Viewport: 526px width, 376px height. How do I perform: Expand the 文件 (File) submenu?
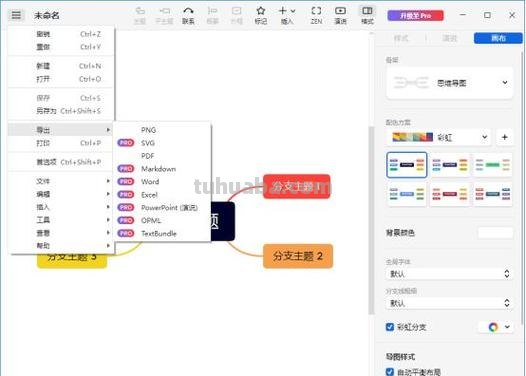[61, 181]
